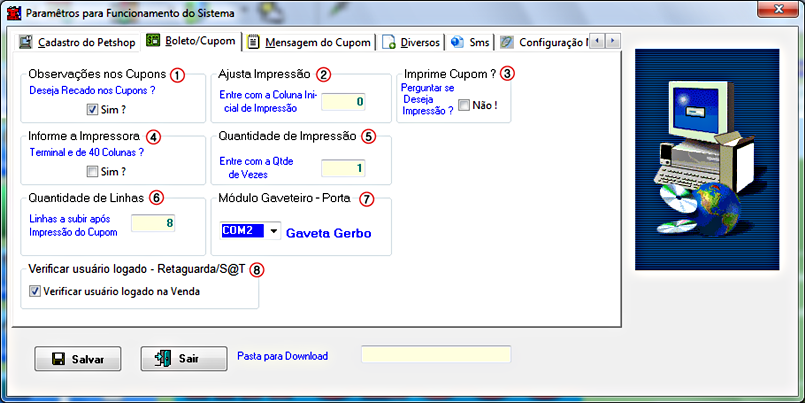Click the Qtde de Vezes input field
The width and height of the screenshot is (805, 403).
click(x=343, y=168)
